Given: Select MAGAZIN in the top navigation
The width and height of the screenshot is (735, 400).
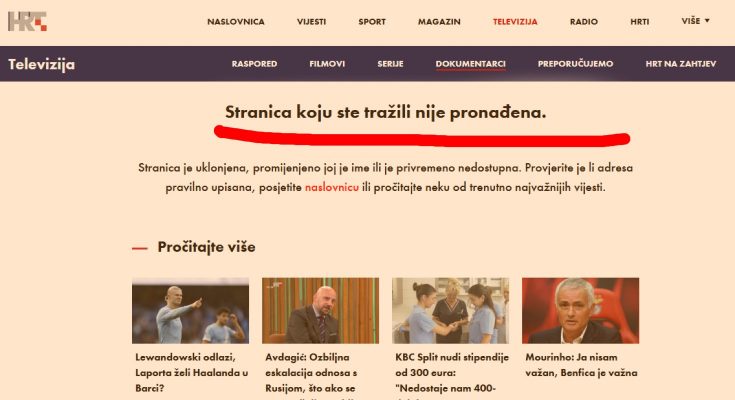Looking at the screenshot, I should [439, 22].
